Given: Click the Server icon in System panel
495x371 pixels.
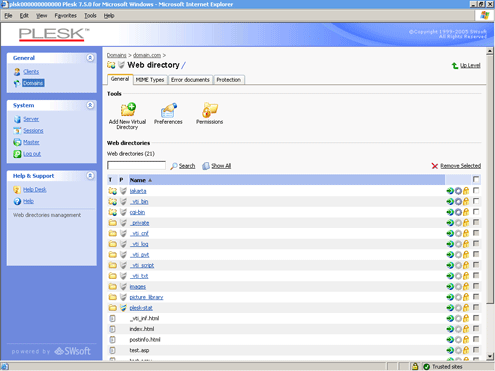Looking at the screenshot, I should [x=17, y=119].
